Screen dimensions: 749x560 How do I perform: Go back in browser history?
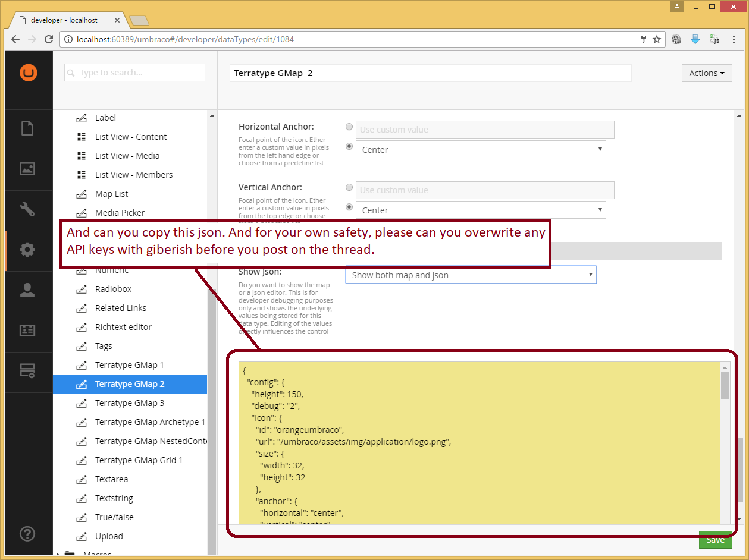tap(15, 39)
